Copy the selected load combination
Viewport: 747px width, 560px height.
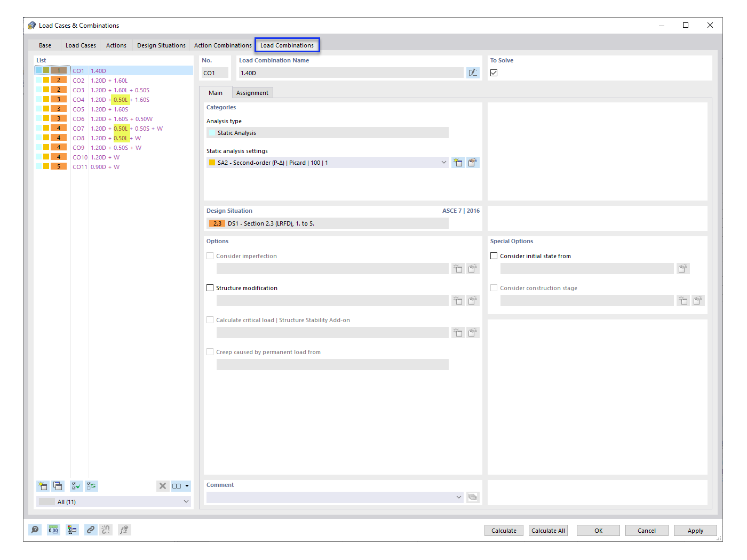(x=58, y=486)
